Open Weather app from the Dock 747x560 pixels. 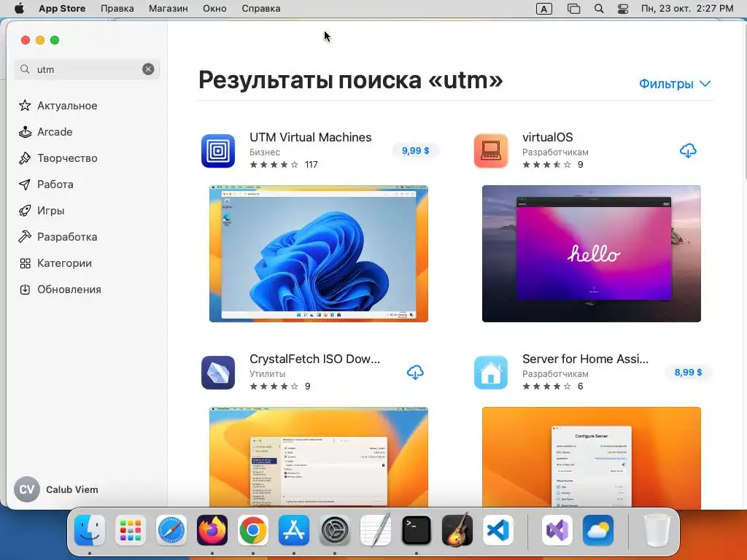(598, 530)
